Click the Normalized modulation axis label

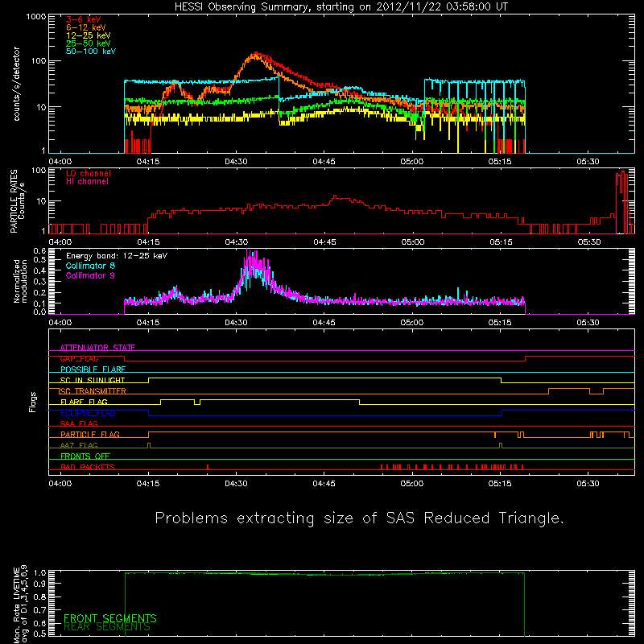click(20, 281)
